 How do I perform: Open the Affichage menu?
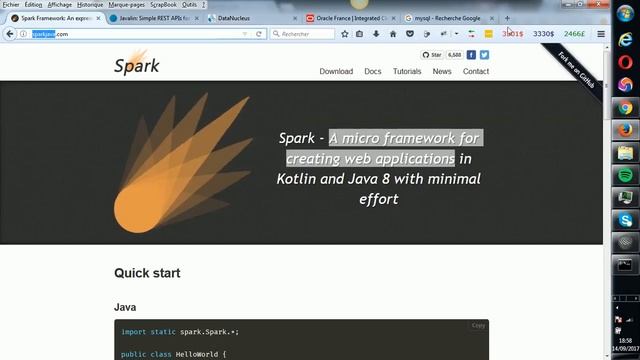point(60,4)
